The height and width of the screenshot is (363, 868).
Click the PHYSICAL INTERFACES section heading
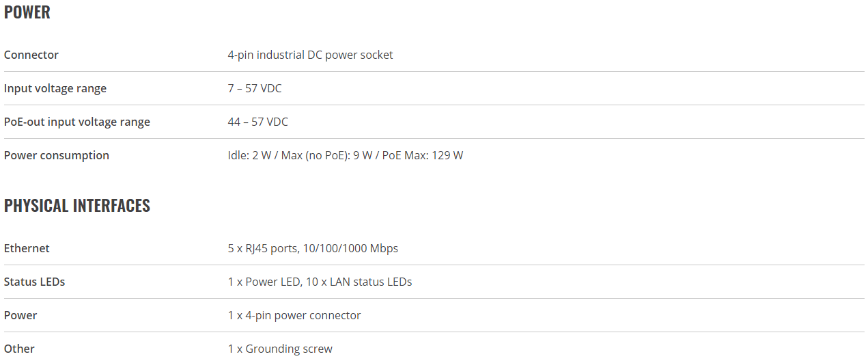(77, 206)
